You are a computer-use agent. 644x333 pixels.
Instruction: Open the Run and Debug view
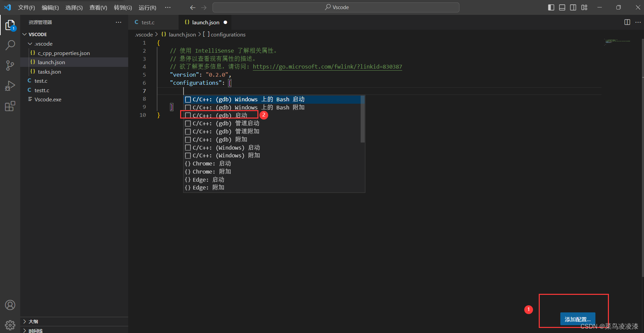click(x=10, y=86)
